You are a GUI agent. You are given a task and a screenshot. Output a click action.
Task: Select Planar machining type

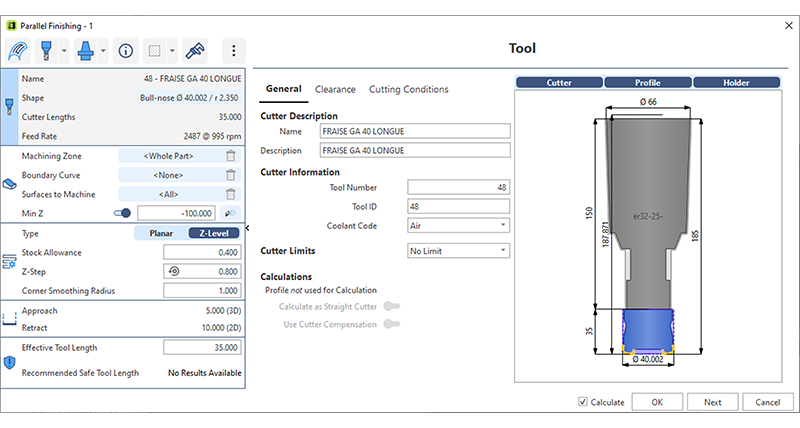(x=160, y=233)
